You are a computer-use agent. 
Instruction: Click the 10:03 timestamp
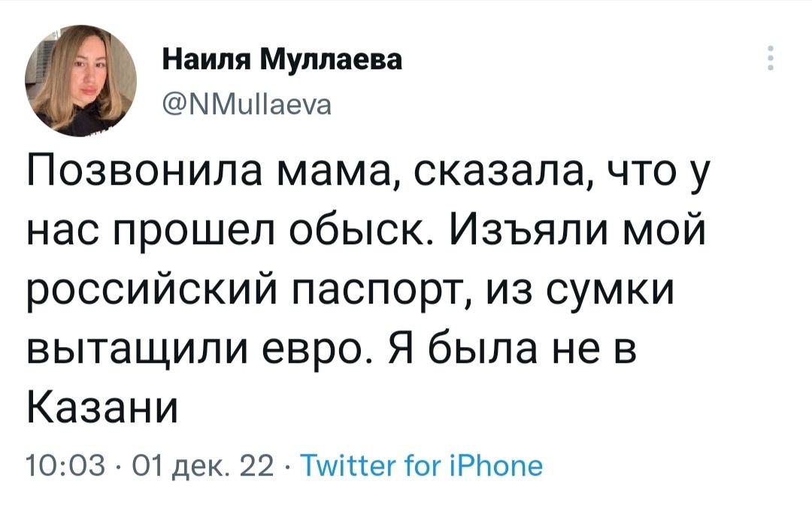point(65,466)
